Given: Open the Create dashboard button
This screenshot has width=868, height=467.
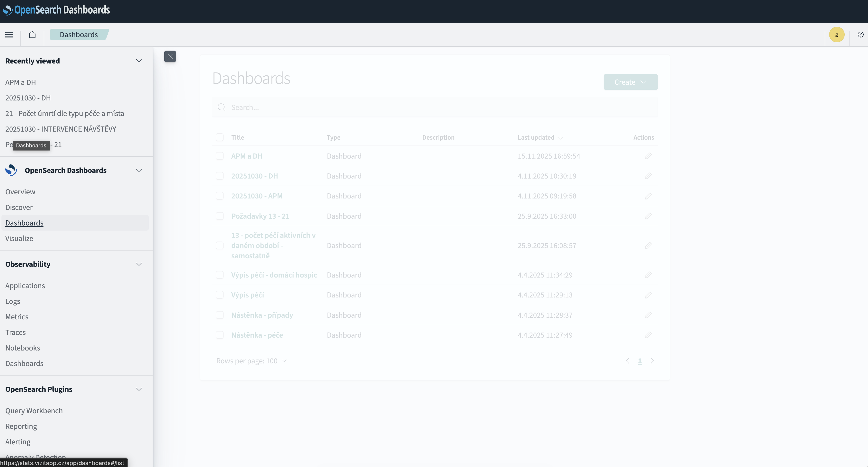Looking at the screenshot, I should tap(630, 82).
